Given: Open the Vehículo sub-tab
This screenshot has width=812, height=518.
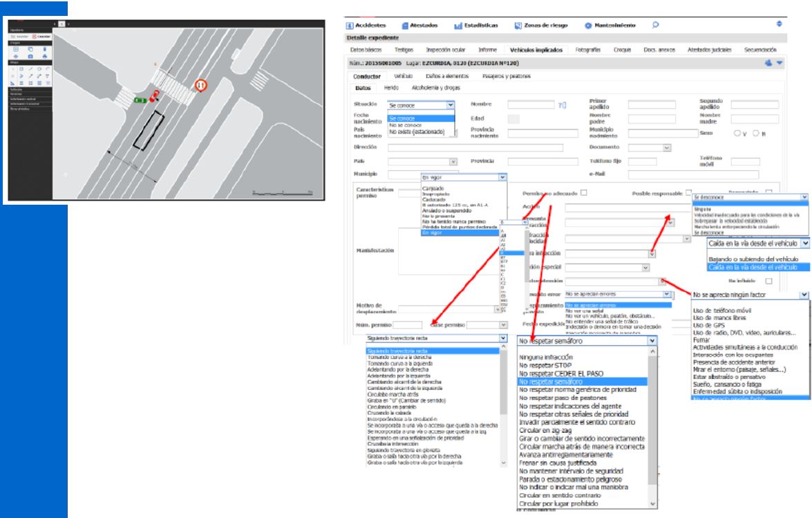Looking at the screenshot, I should coord(404,76).
